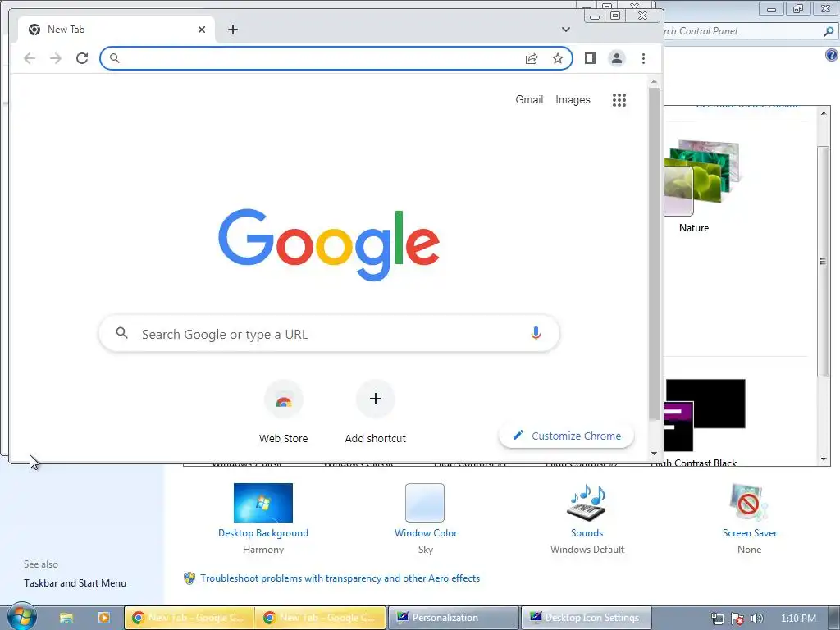Select the Nature theme in Personalization

[x=702, y=186]
